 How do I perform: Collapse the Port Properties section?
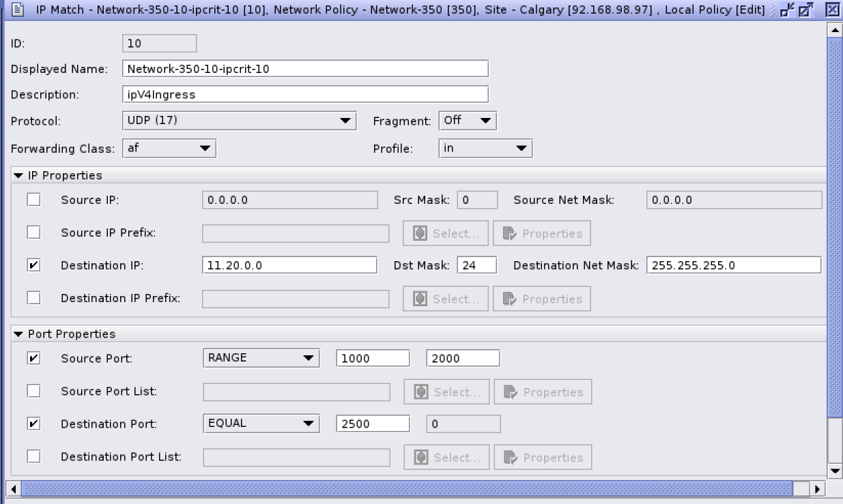click(x=18, y=333)
